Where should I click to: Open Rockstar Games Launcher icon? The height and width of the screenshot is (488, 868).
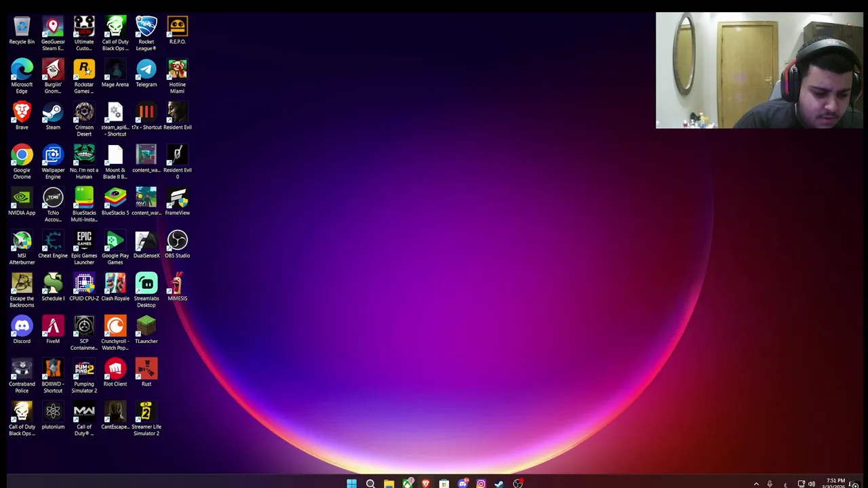pyautogui.click(x=84, y=77)
